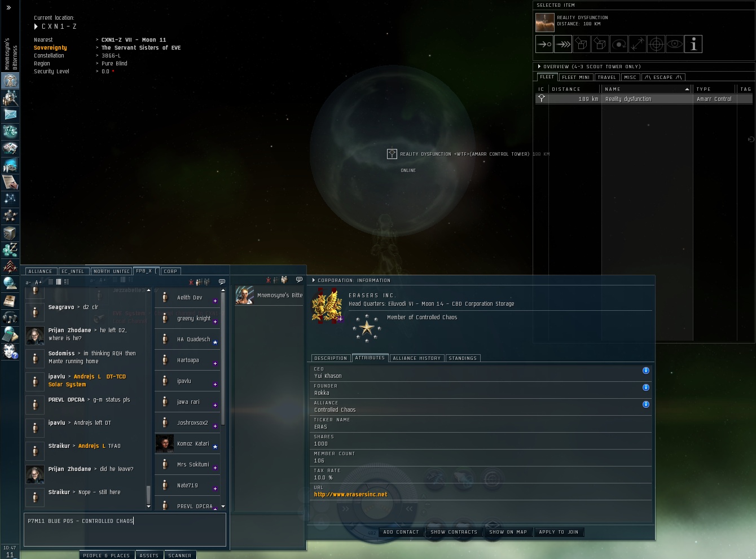Open the Assets cube sidebar icon

click(10, 233)
